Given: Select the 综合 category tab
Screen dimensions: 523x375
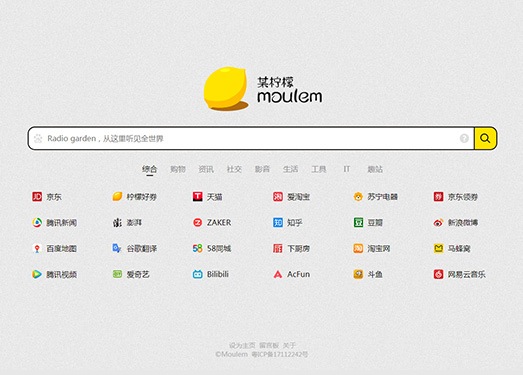Looking at the screenshot, I should pyautogui.click(x=149, y=169).
